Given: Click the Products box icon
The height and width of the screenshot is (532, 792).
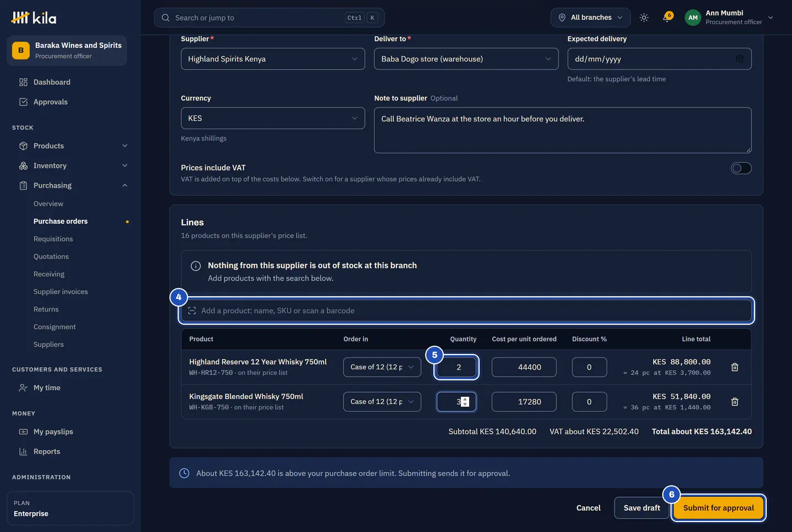Looking at the screenshot, I should coord(23,146).
